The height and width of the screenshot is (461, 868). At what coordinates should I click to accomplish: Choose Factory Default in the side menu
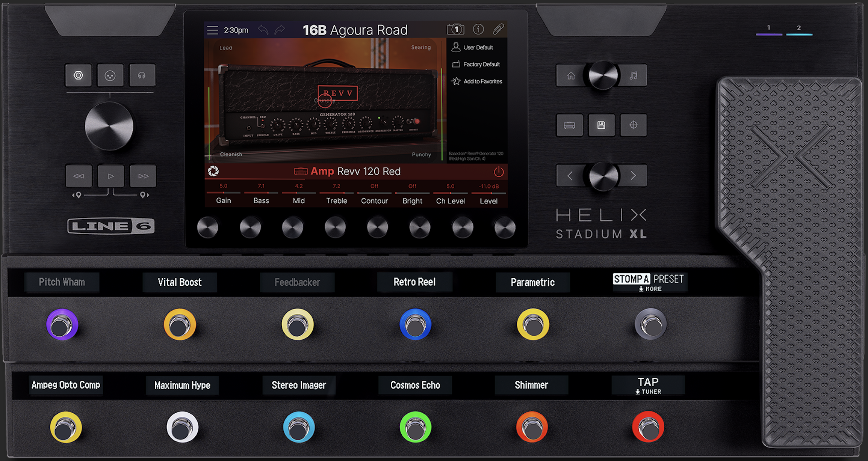point(476,64)
